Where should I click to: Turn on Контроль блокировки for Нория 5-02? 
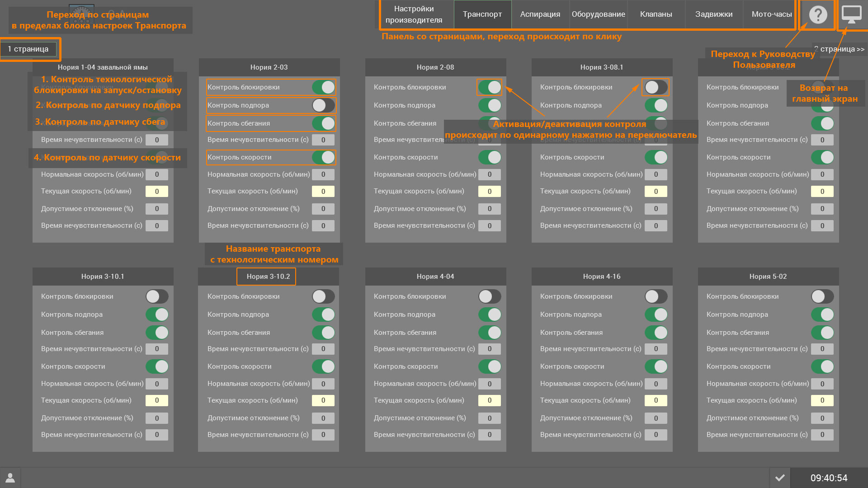[x=822, y=296]
